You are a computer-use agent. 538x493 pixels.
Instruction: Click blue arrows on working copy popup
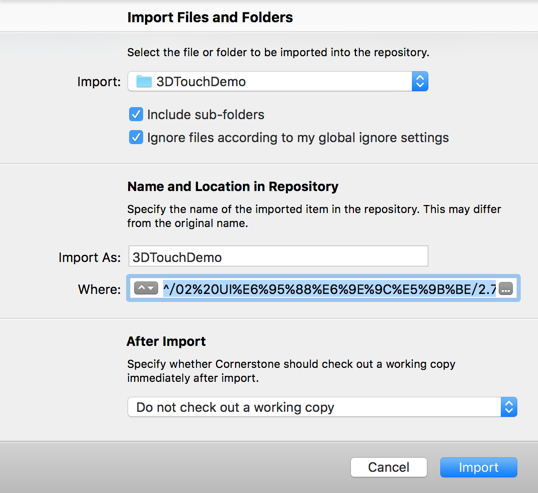pos(509,407)
